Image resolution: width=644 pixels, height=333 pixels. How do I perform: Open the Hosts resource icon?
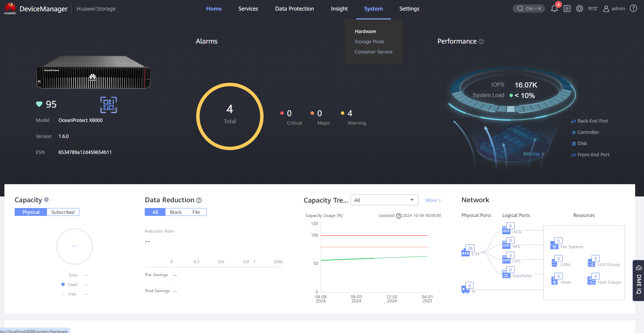coord(554,281)
